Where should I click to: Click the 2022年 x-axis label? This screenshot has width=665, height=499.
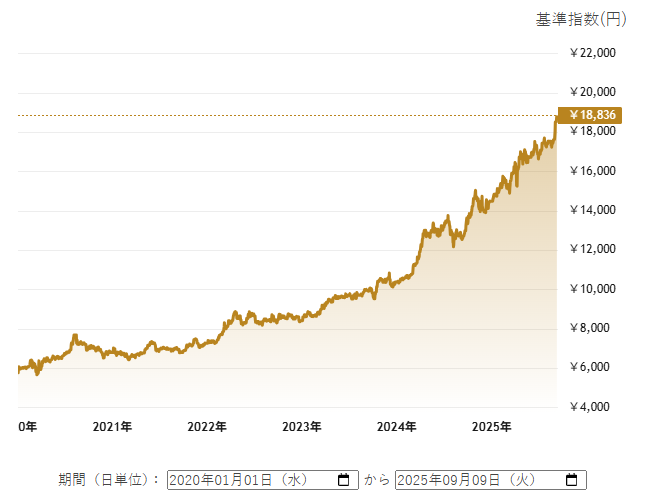207,427
